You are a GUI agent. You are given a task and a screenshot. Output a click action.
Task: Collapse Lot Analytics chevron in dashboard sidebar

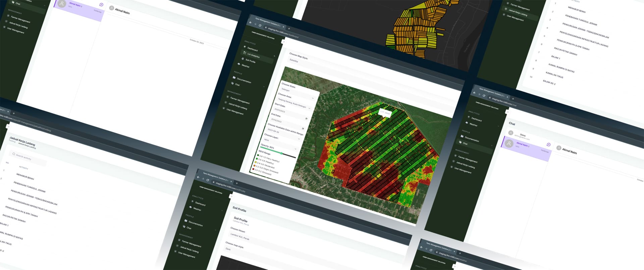pos(274,56)
